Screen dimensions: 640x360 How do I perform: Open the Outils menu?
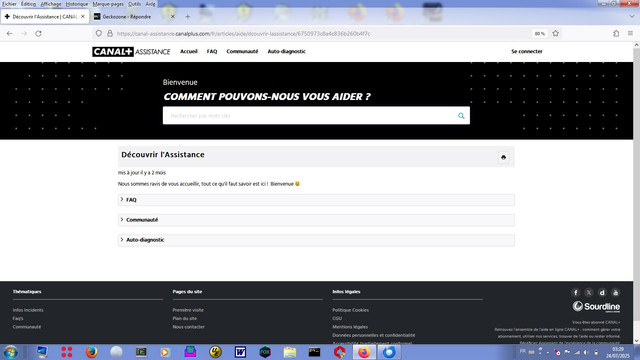pyautogui.click(x=134, y=4)
